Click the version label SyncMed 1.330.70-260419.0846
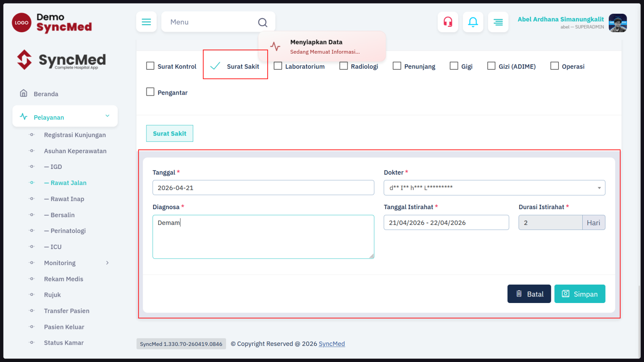 click(181, 344)
